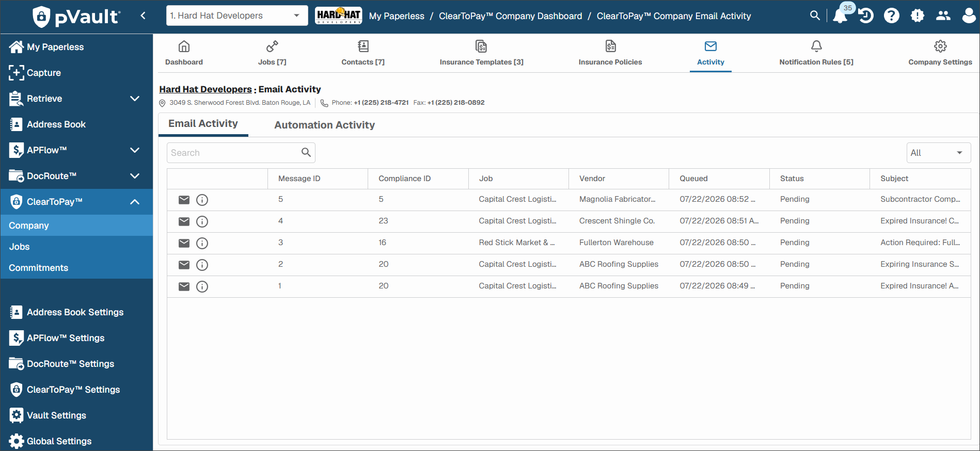Open notifications bell with badge 35
980x451 pixels.
click(x=840, y=15)
